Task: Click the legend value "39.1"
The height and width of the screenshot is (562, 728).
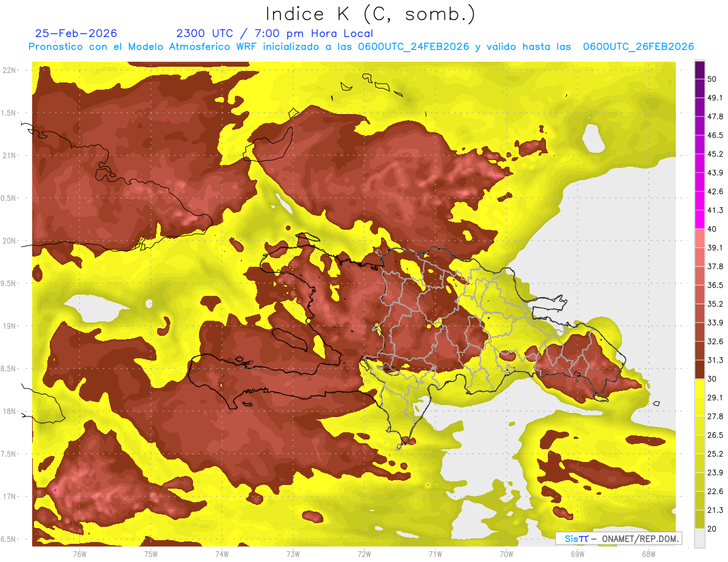Action: click(x=715, y=247)
